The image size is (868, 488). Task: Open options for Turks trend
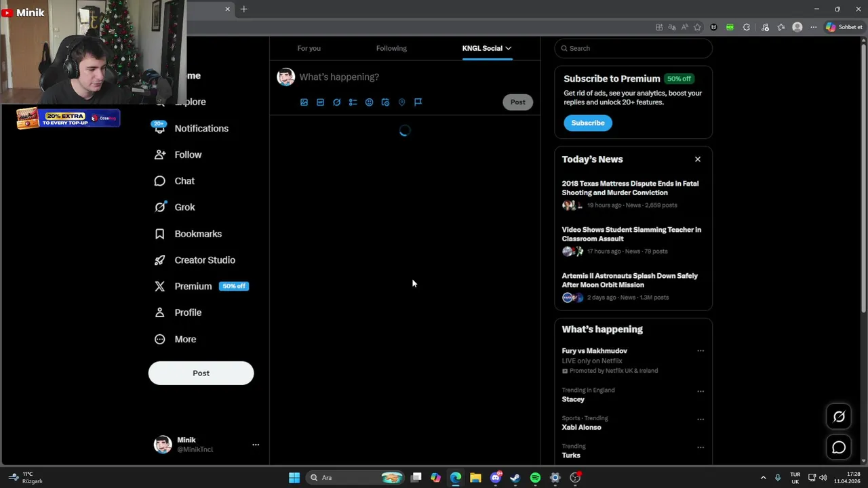pos(701,447)
